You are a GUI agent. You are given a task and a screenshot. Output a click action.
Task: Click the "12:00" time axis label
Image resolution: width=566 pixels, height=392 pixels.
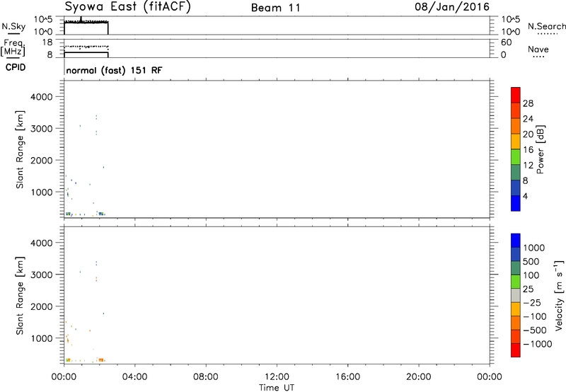point(277,377)
